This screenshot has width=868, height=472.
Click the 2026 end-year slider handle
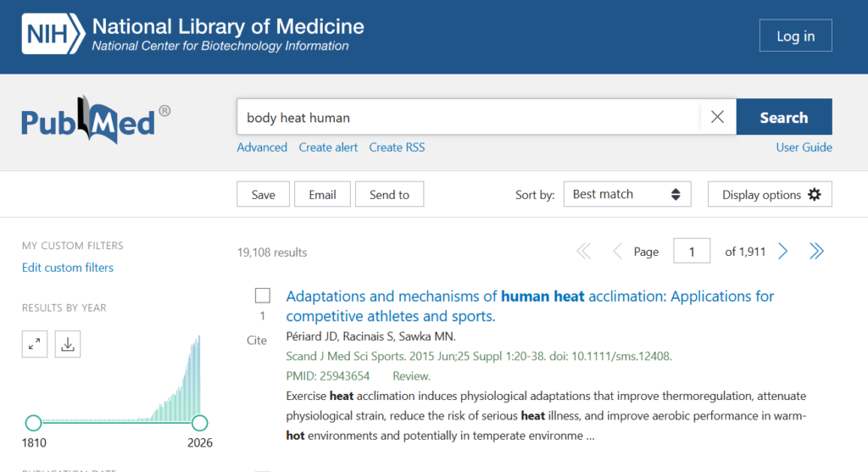tap(199, 423)
